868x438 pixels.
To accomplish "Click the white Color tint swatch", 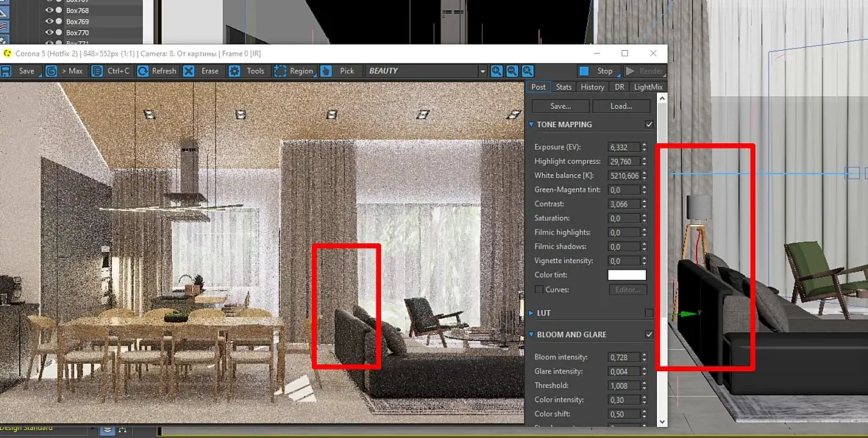I will 627,275.
